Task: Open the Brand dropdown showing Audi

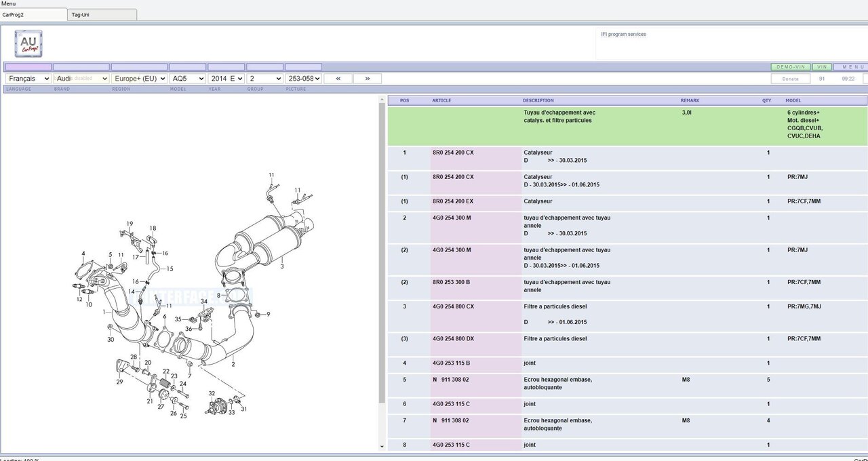Action: [81, 79]
